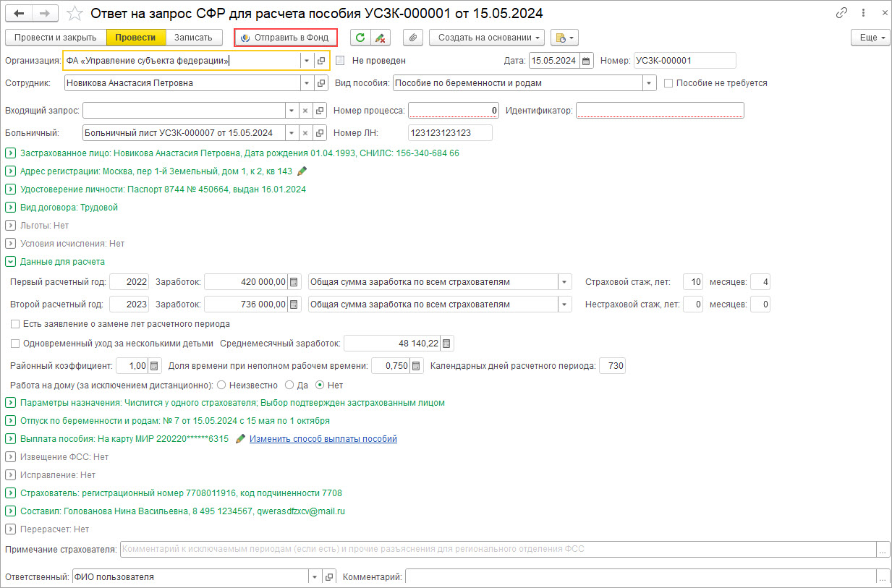
Task: Expand the Отпуск по беременности и родам section
Action: pyautogui.click(x=10, y=421)
